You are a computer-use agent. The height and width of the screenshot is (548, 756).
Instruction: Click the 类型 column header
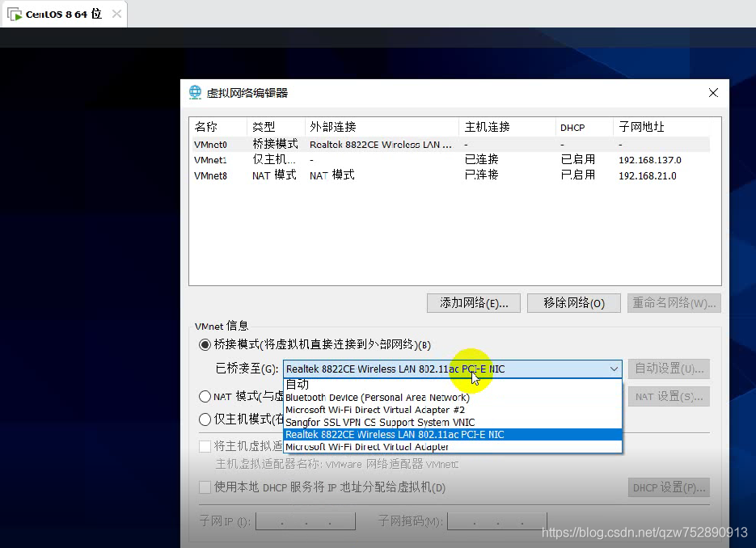pyautogui.click(x=277, y=127)
